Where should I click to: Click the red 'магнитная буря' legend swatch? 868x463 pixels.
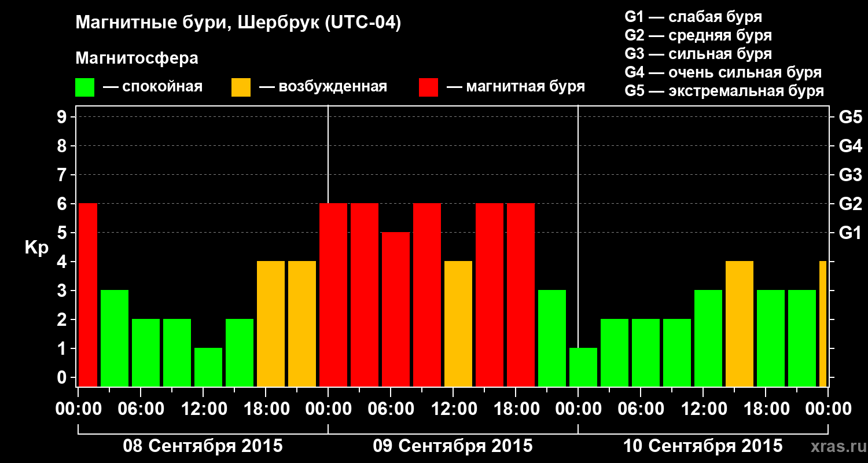(x=428, y=87)
